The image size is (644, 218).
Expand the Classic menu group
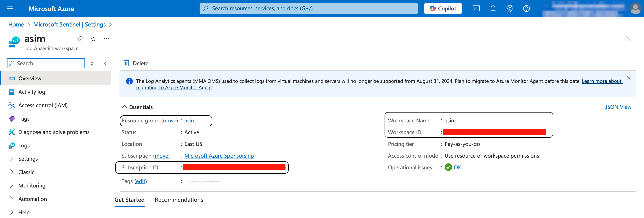click(12, 172)
